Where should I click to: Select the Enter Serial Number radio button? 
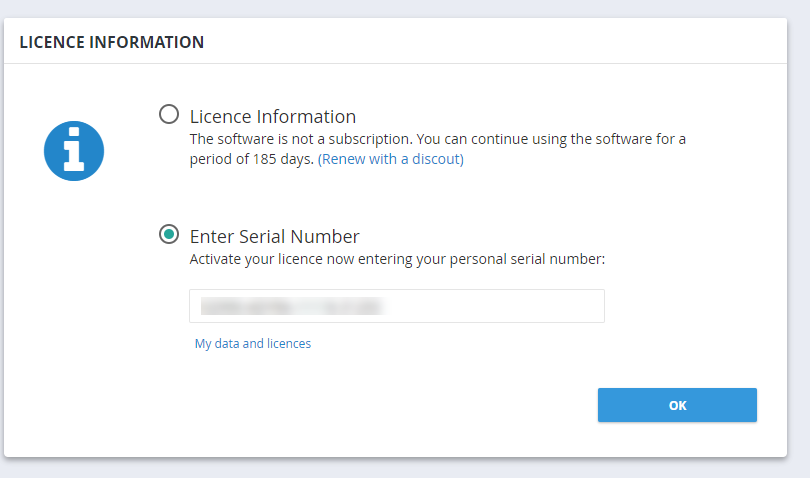(169, 234)
